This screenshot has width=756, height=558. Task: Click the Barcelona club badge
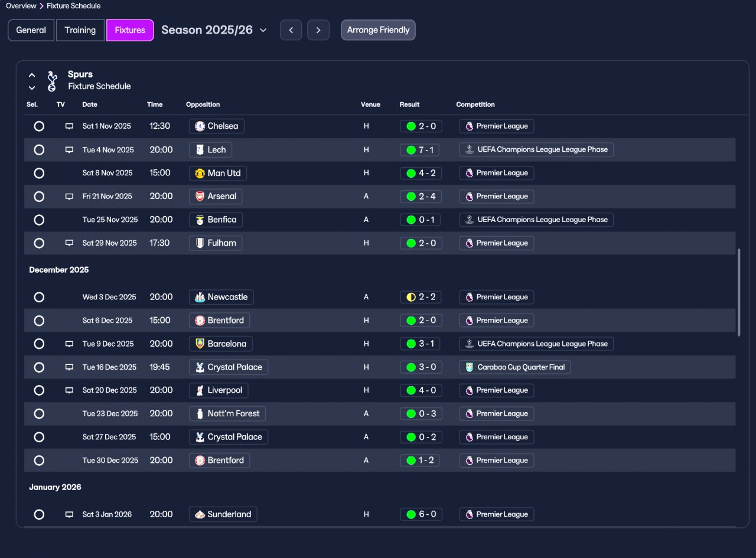click(x=200, y=344)
